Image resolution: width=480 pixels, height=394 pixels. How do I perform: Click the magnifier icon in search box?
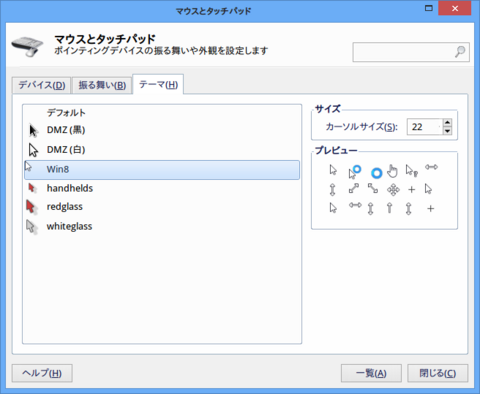(x=460, y=52)
